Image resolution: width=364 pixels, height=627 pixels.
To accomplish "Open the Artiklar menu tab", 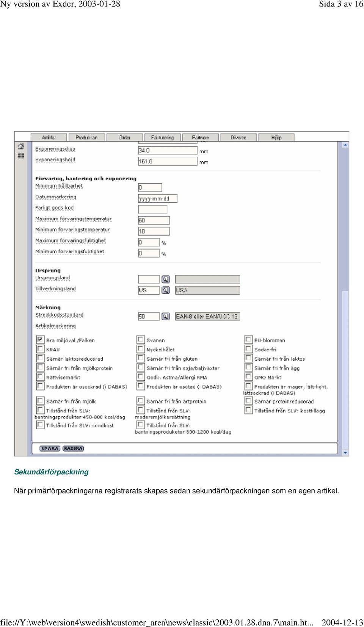I will [49, 137].
